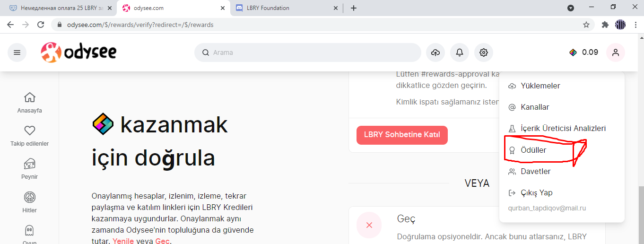This screenshot has height=244, width=644.
Task: Open a new browser tab
Action: coord(354,8)
